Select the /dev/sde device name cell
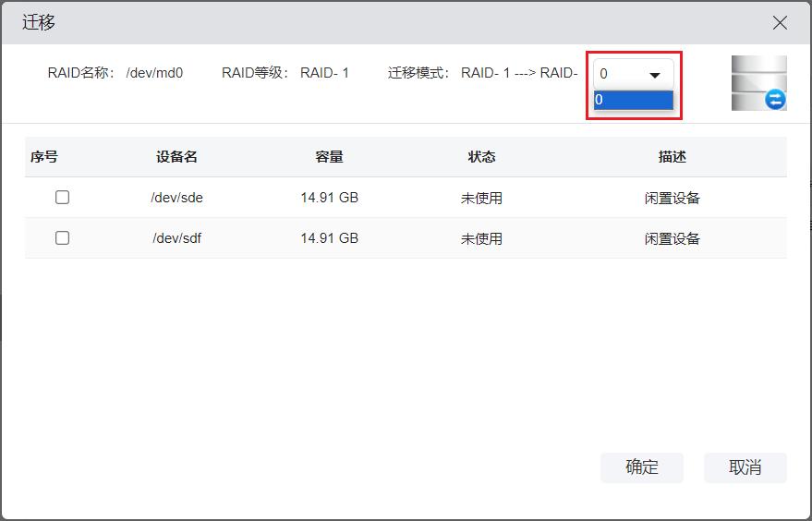Image resolution: width=812 pixels, height=521 pixels. click(x=176, y=198)
